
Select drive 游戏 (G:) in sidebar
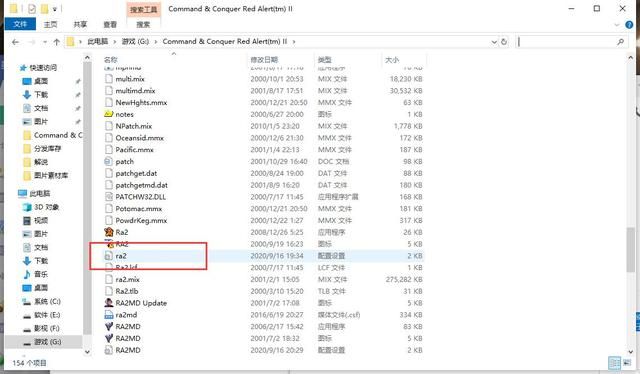pos(47,342)
